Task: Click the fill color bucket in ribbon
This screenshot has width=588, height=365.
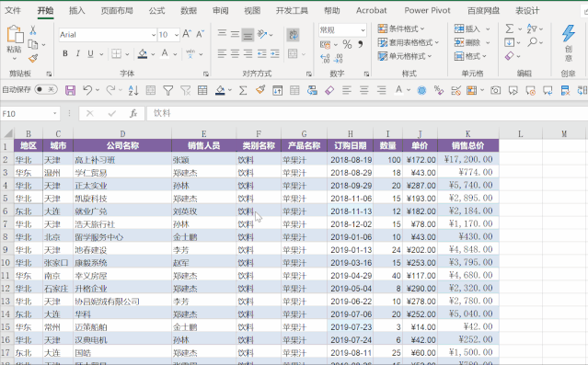Action: (x=143, y=54)
